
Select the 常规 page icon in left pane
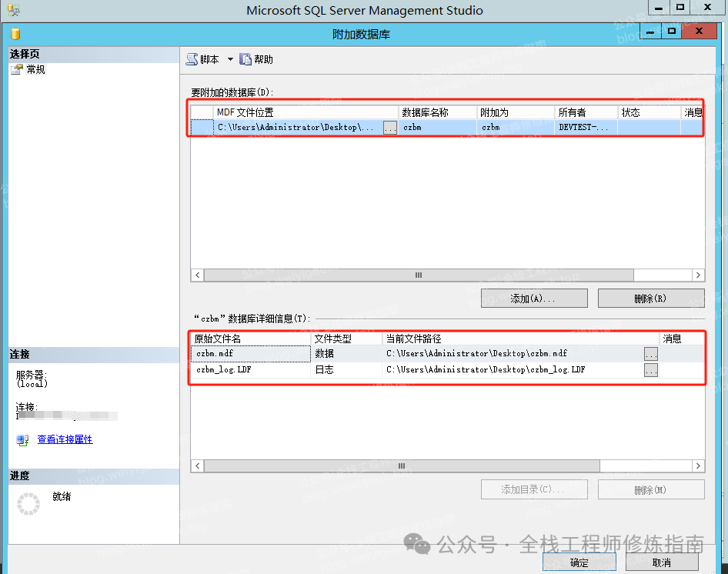point(17,69)
